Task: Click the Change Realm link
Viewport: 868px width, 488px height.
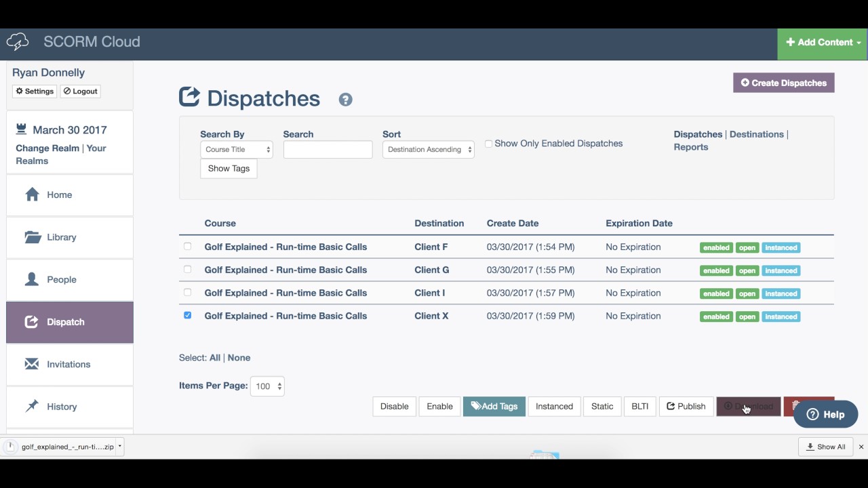Action: point(47,148)
